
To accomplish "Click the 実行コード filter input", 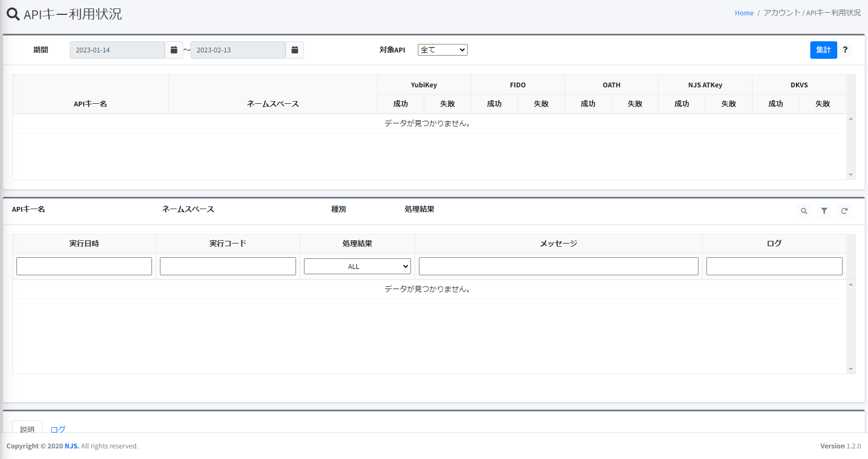I will (x=228, y=266).
